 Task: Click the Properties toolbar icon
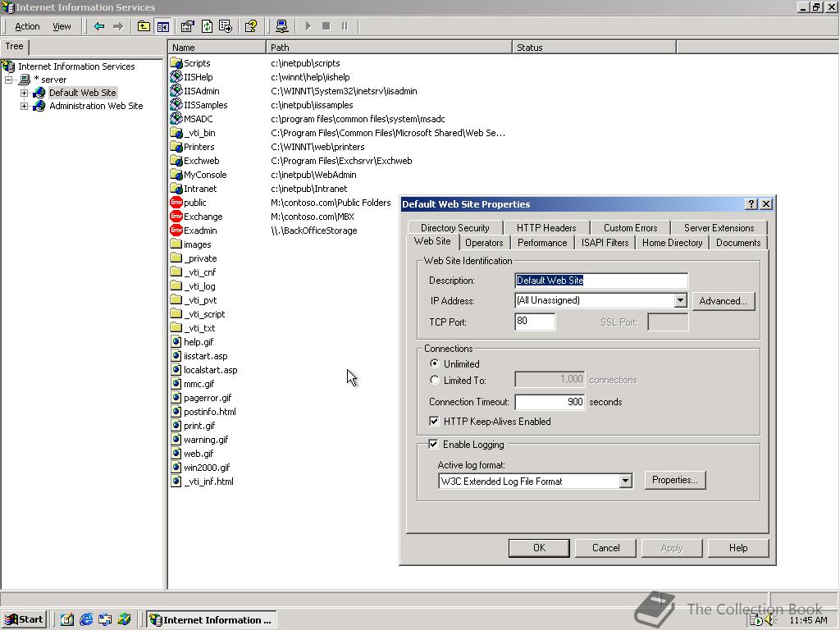[x=188, y=26]
